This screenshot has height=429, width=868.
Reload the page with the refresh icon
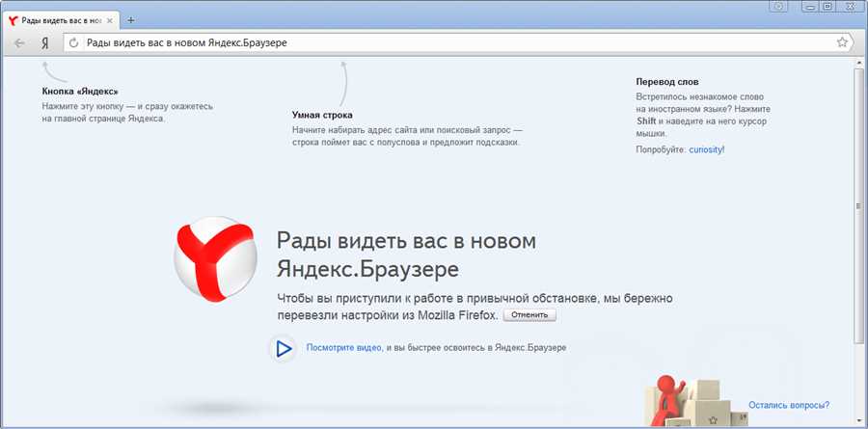[x=74, y=42]
